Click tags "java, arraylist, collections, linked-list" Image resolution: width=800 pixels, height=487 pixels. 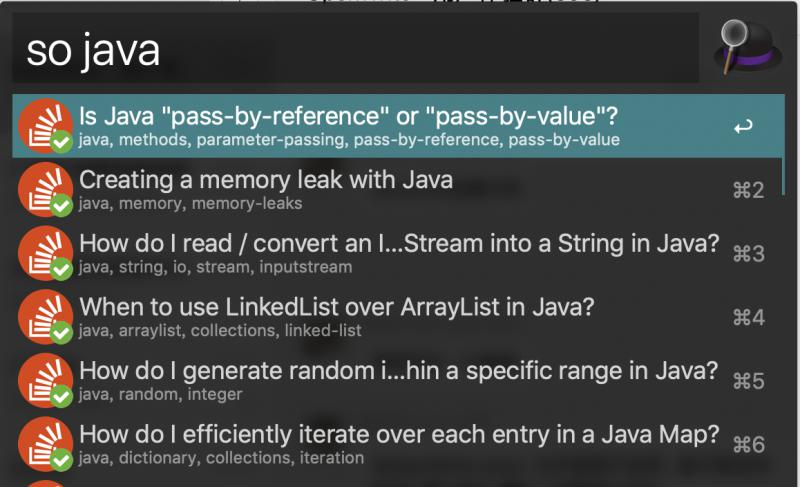tap(220, 330)
